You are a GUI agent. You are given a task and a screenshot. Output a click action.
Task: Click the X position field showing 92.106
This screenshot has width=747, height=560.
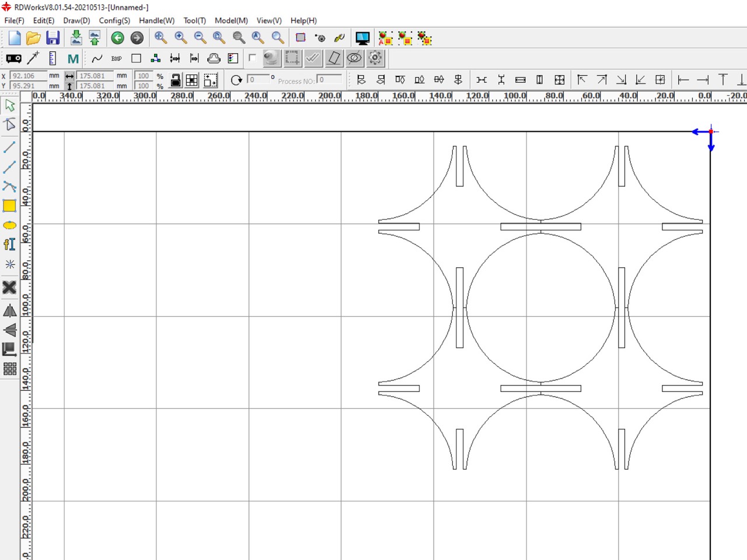(29, 76)
